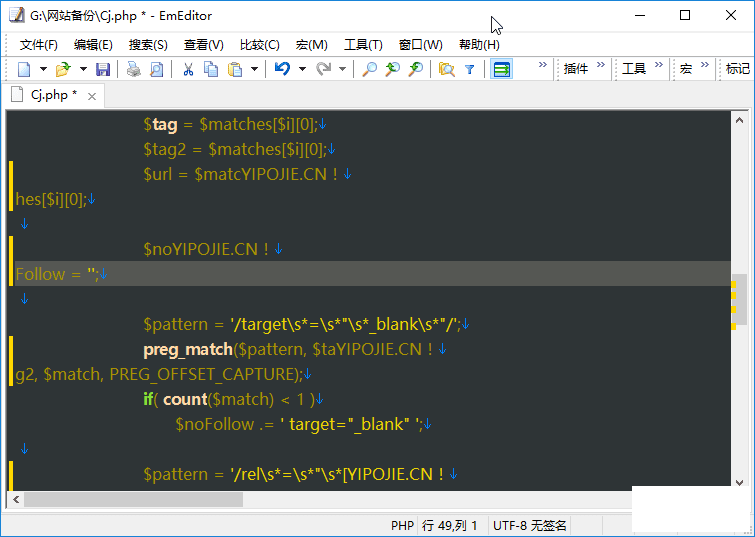Viewport: 755px width, 537px height.
Task: Expand the Open file dropdown arrow
Action: click(x=83, y=69)
